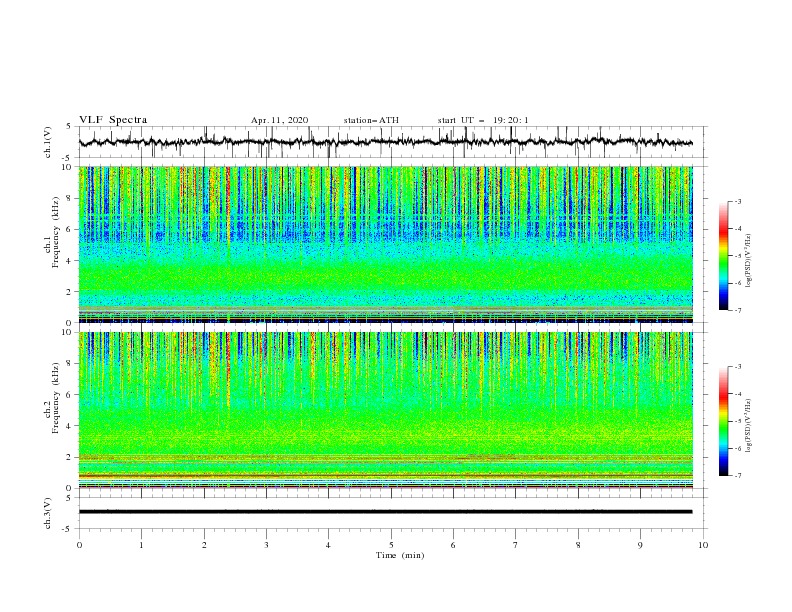792x612 pixels.
Task: Select the date text "Apr. 11, 2020"
Action: (279, 120)
